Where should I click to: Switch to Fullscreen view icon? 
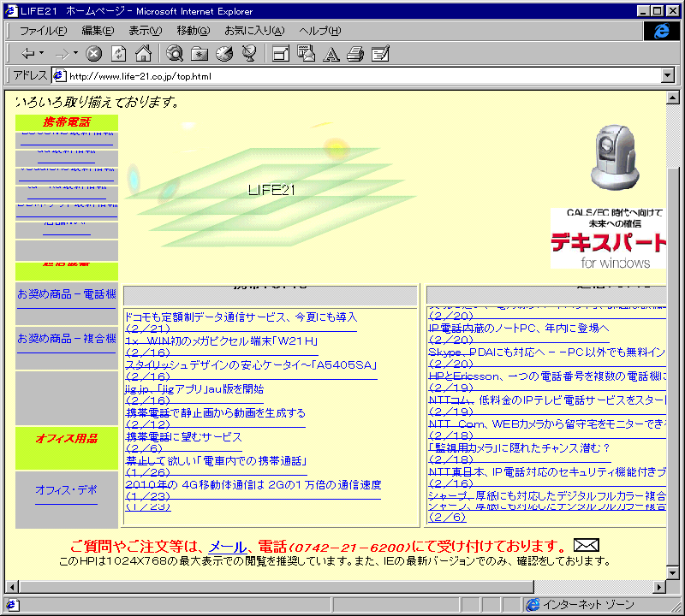(x=281, y=54)
